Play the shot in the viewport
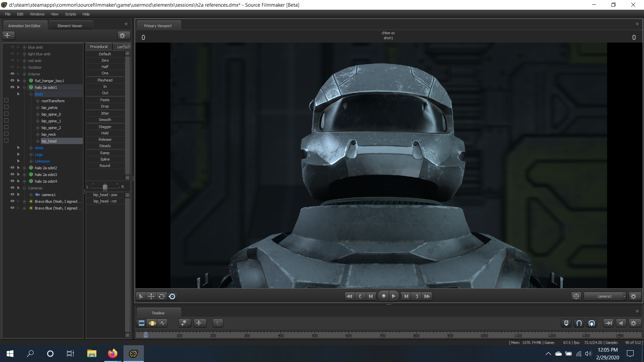The width and height of the screenshot is (644, 362). coord(394,296)
